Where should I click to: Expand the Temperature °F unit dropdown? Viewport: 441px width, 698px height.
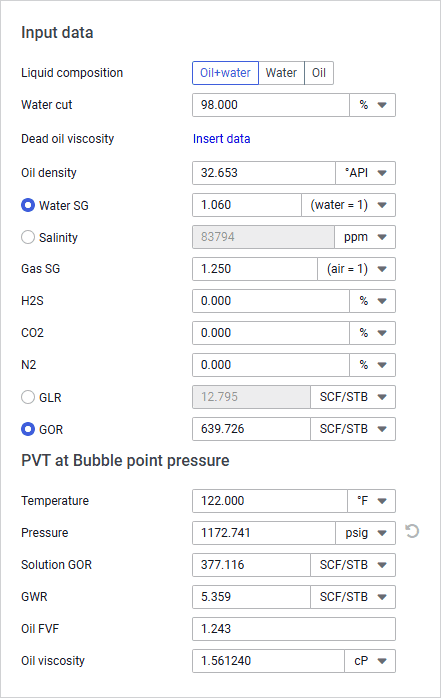pos(371,501)
